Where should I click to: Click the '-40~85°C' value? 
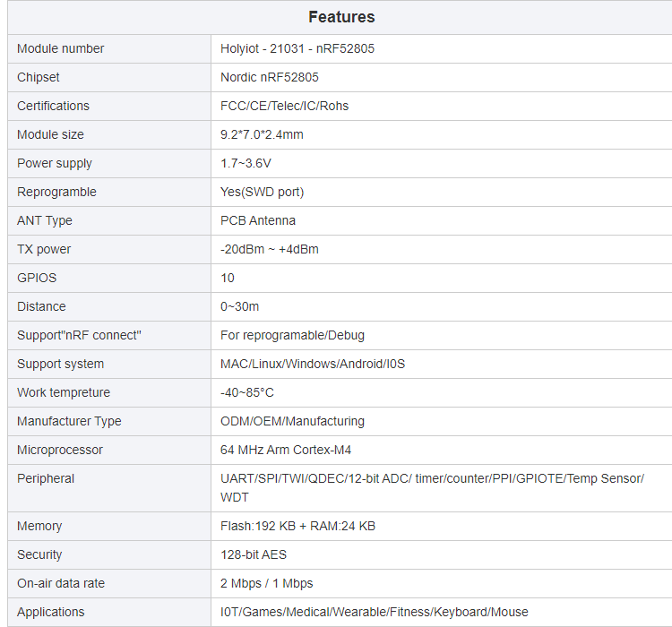[247, 392]
